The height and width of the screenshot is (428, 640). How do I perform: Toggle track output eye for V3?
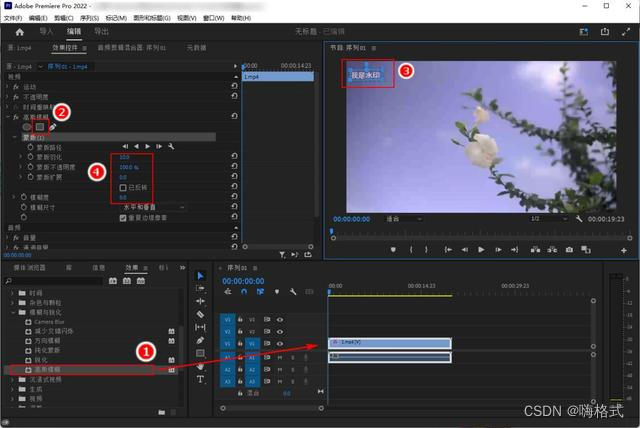tap(280, 320)
